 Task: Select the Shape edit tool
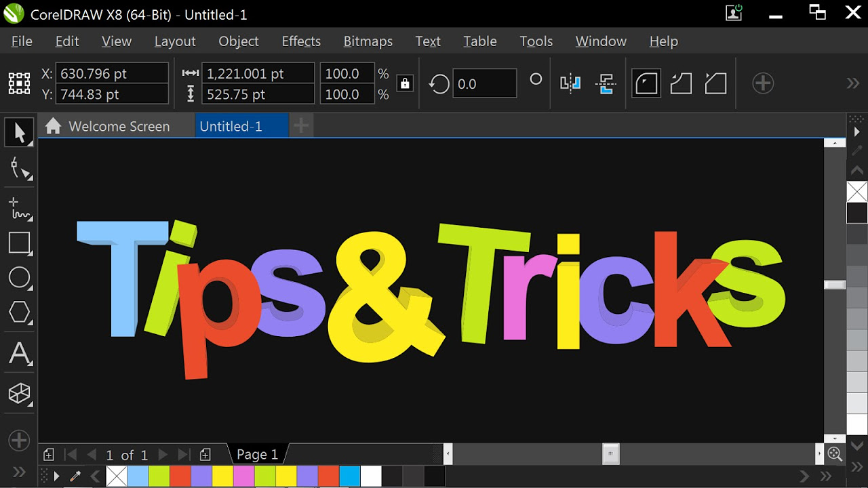19,168
